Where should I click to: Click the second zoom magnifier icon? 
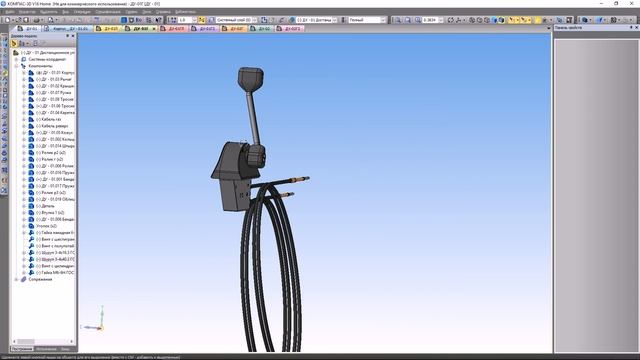407,20
